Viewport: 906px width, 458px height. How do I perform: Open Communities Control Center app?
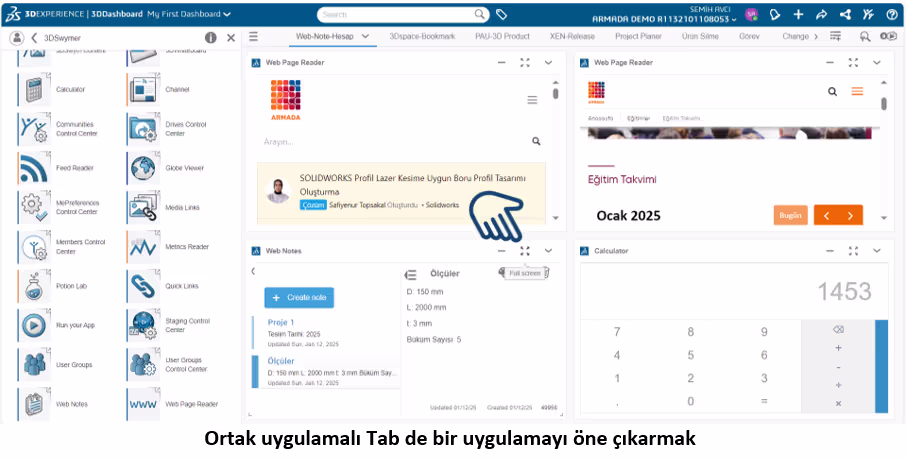click(x=36, y=129)
